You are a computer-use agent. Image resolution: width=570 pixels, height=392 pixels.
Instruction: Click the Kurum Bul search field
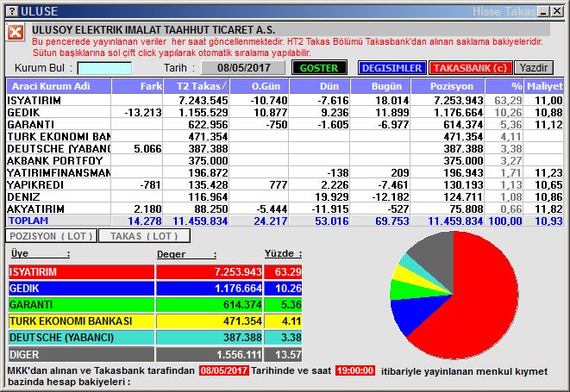click(104, 68)
